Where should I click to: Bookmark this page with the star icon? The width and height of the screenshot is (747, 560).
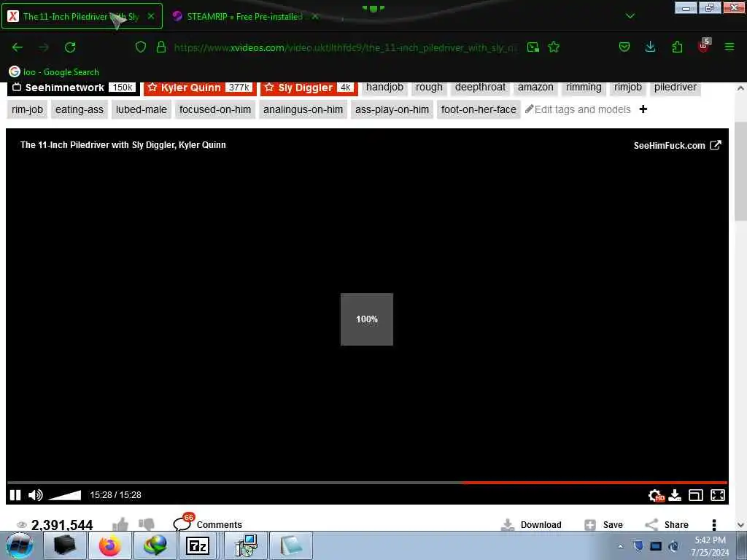[x=554, y=47]
